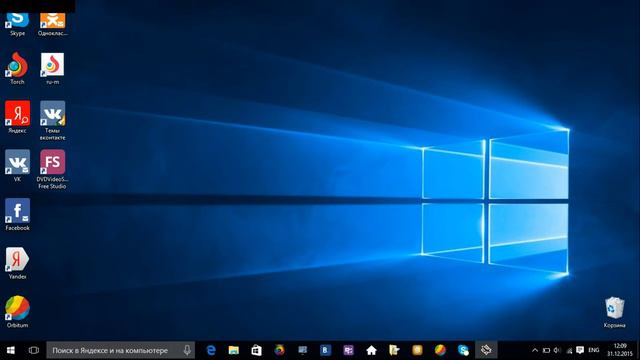Open the Skype desktop shortcut

[x=17, y=24]
